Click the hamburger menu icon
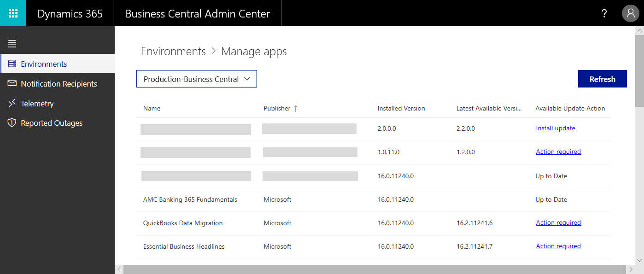Viewport: 644px width, 274px height. tap(12, 44)
